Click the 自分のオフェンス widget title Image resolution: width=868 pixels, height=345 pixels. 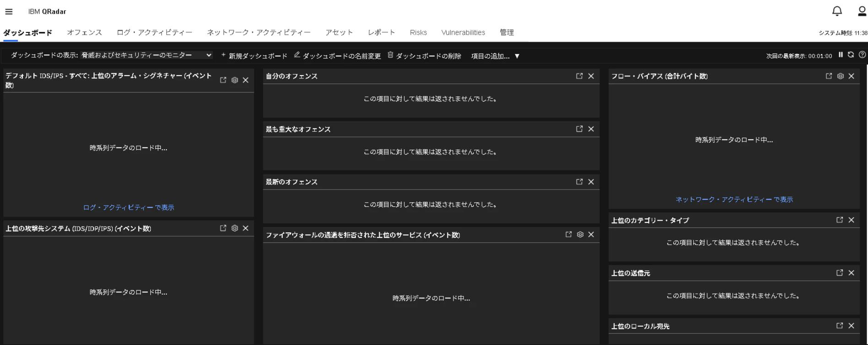[x=292, y=76]
